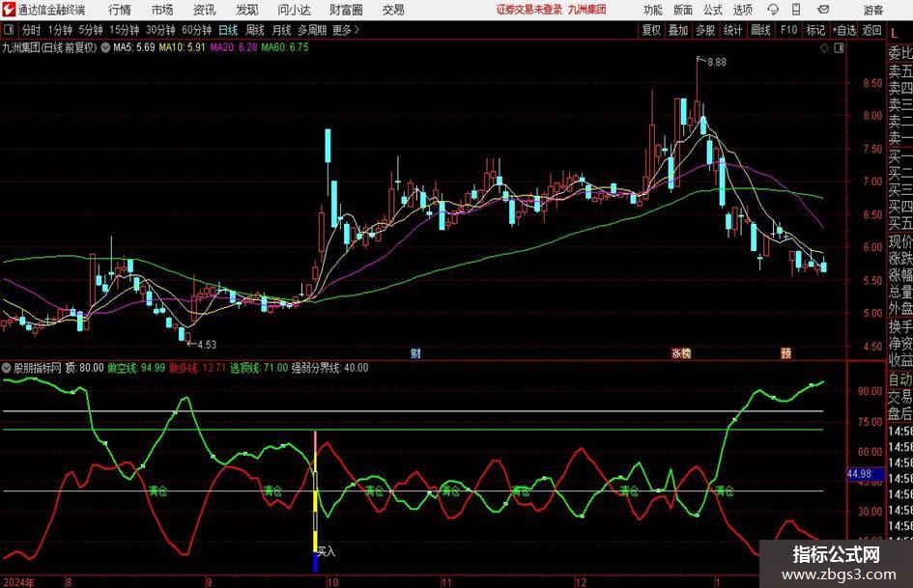Switch to 15分钟 period
913x588 pixels.
pyautogui.click(x=125, y=30)
